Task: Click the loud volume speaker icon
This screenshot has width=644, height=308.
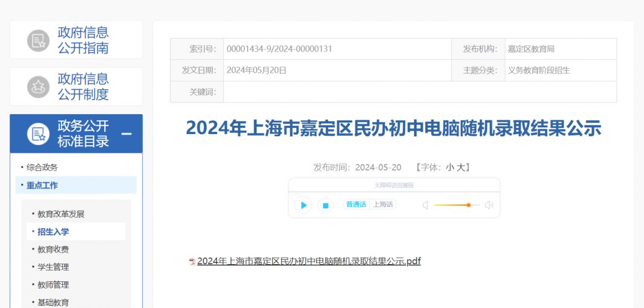Action: pos(489,205)
